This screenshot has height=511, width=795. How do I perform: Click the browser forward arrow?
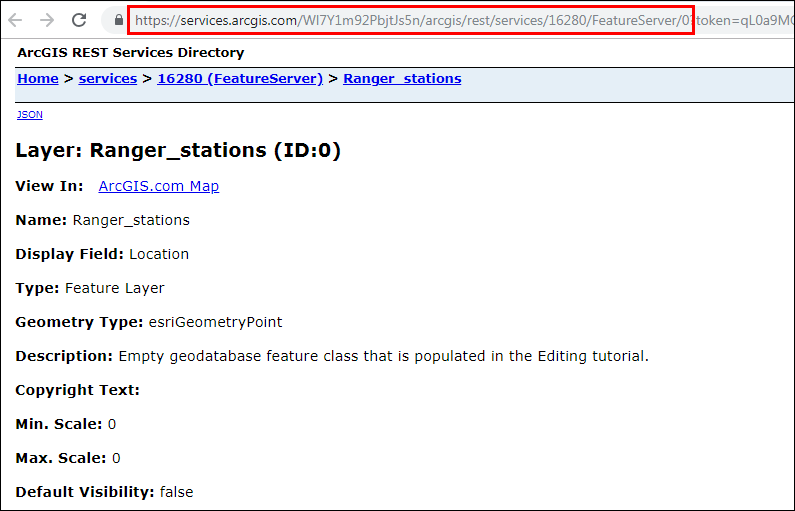(x=47, y=20)
